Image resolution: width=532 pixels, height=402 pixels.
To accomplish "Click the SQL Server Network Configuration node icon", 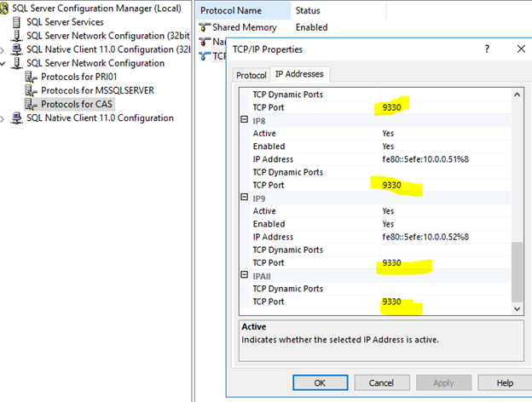I will click(16, 63).
